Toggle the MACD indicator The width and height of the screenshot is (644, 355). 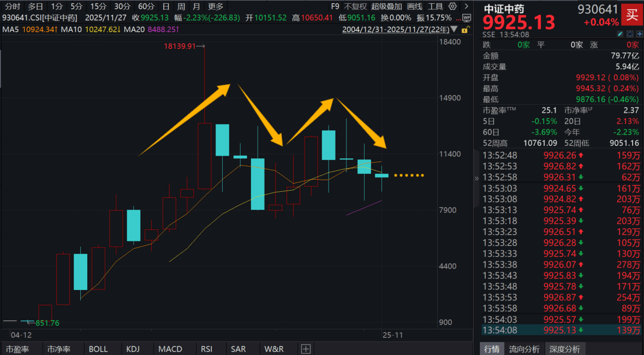[170, 349]
